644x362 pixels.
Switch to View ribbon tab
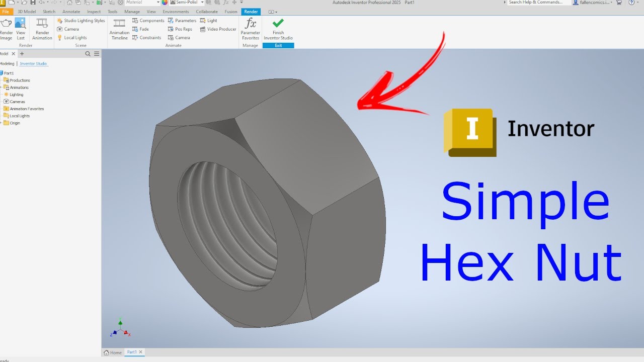(x=151, y=12)
